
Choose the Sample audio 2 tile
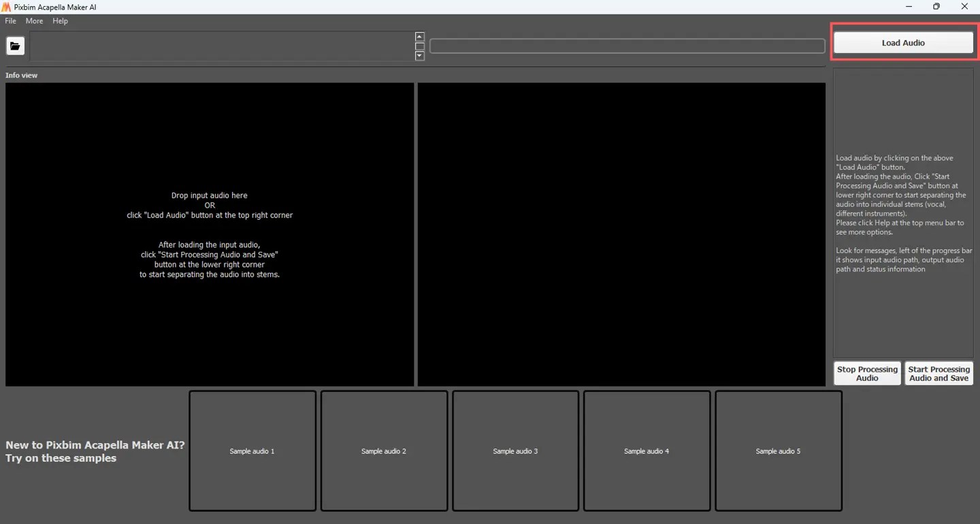(x=384, y=451)
